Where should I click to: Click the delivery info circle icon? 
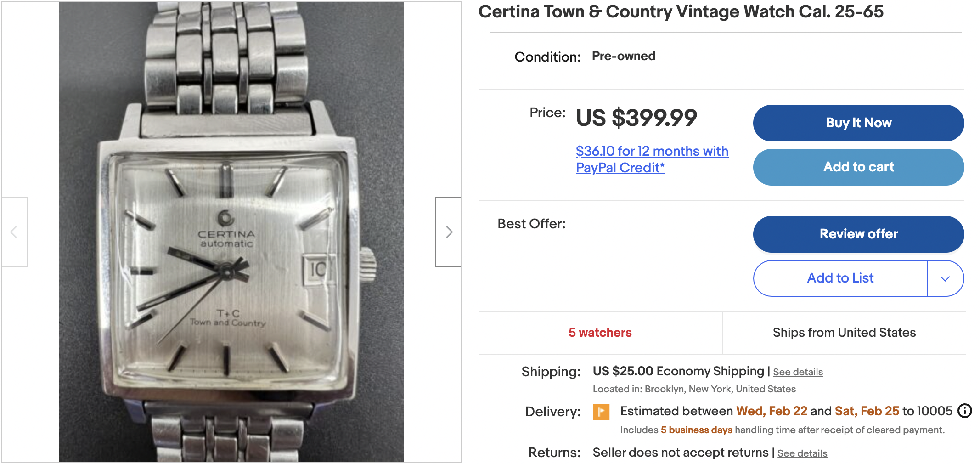(964, 411)
